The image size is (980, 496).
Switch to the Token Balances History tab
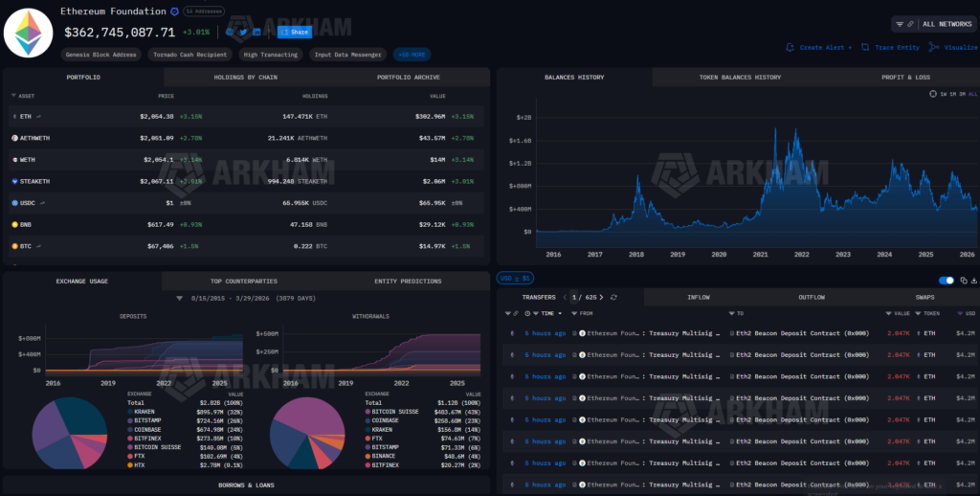point(740,77)
